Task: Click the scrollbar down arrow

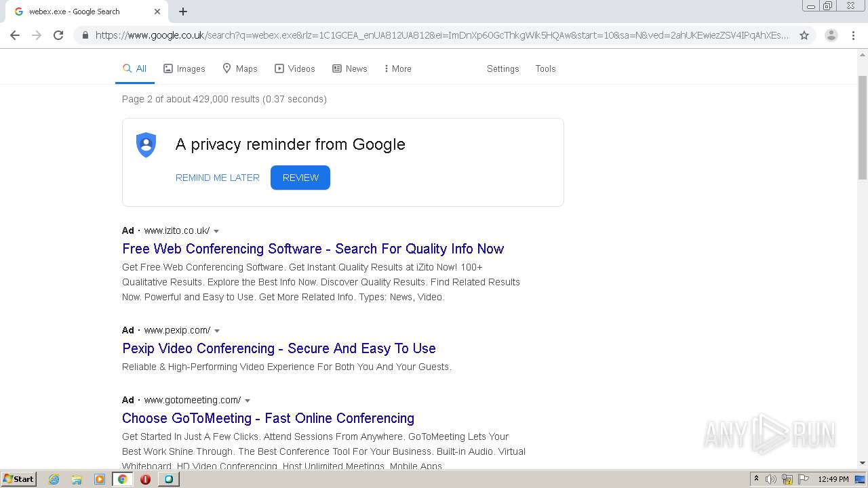Action: point(863,463)
